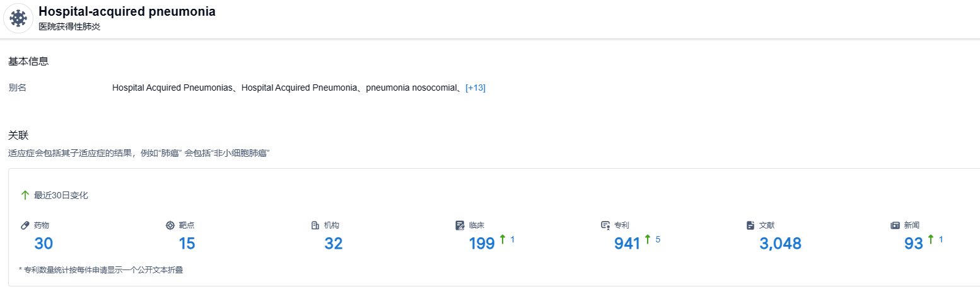This screenshot has width=980, height=289.
Task: Open the 32 organizations count
Action: point(334,244)
